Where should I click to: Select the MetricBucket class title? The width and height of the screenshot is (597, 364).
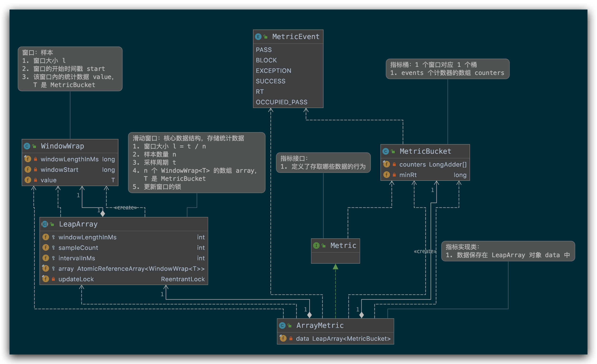(425, 152)
